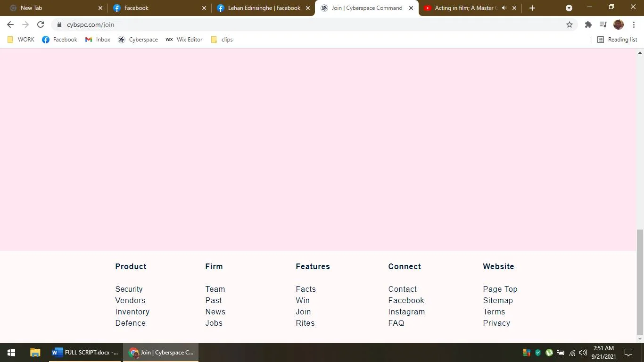This screenshot has width=644, height=362.
Task: Mute the YouTube tab speaker icon
Action: [504, 8]
